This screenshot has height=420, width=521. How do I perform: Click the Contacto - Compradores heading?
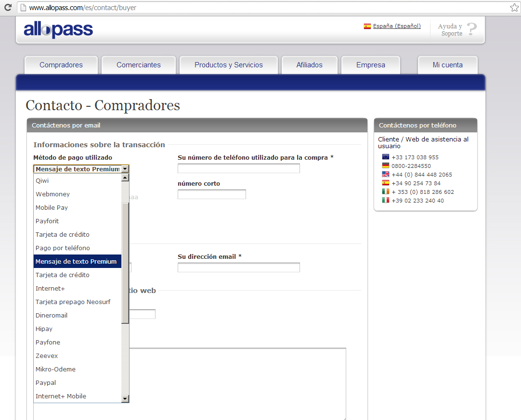(x=103, y=105)
